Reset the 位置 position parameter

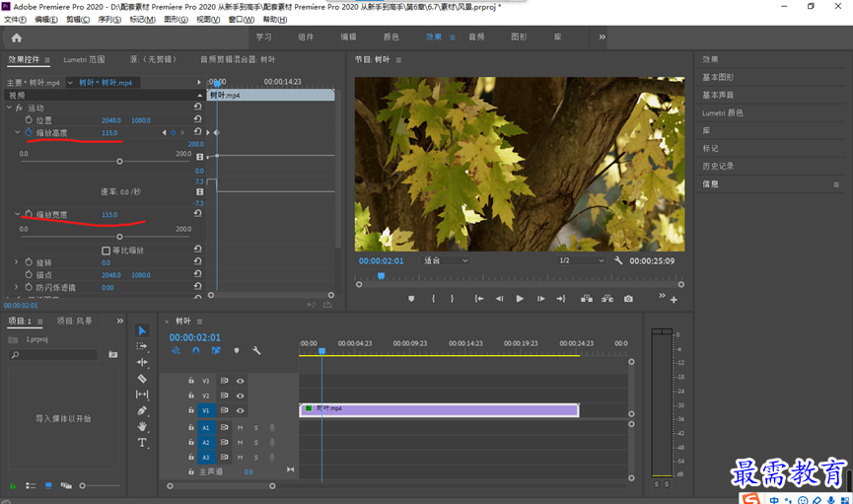[x=197, y=119]
